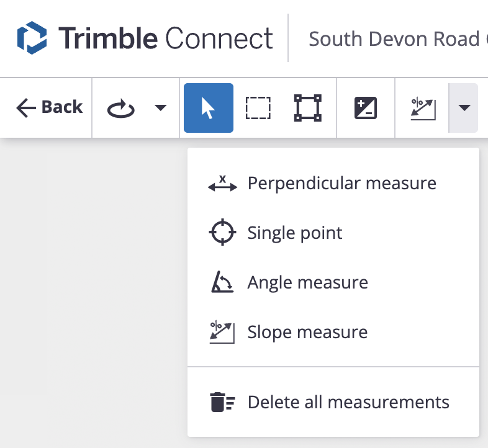488x448 pixels.
Task: Collapse the measure tools dropdown arrow
Action: click(x=463, y=107)
